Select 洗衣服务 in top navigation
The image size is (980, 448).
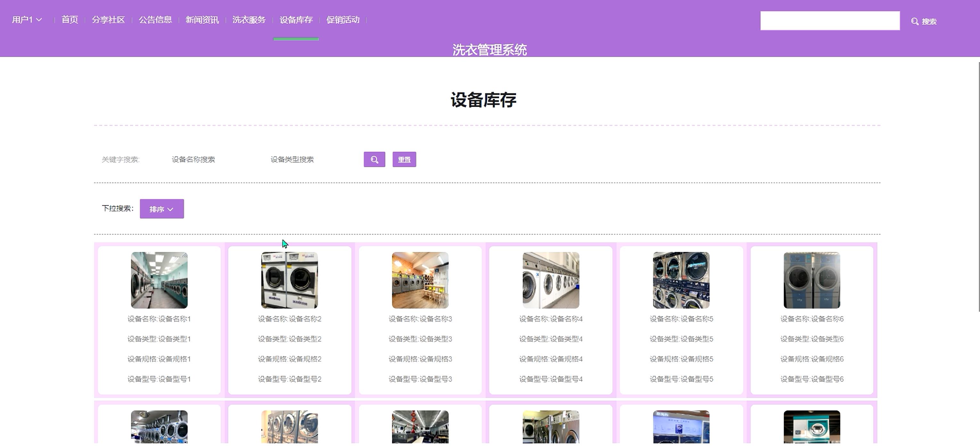pos(249,20)
